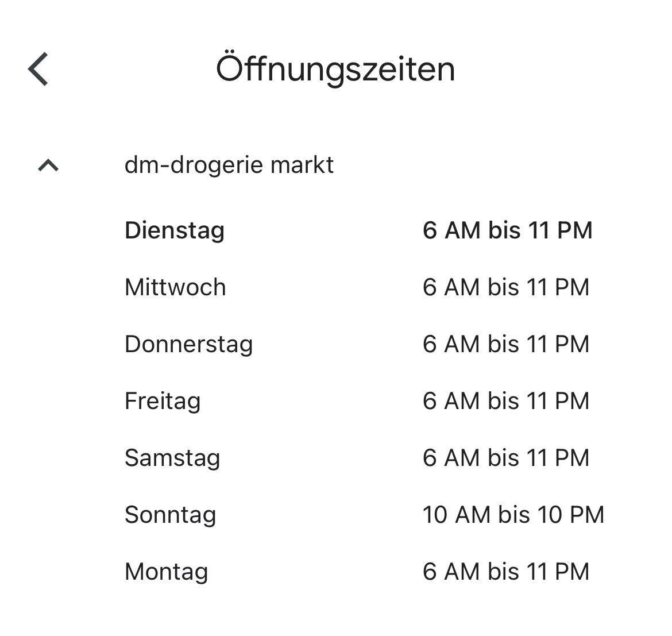Tap Freitag's 6 AM bis 11 PM time

click(x=506, y=400)
